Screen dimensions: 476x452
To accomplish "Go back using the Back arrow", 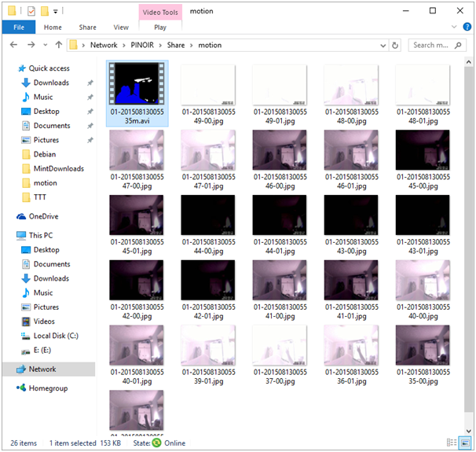I will (13, 46).
